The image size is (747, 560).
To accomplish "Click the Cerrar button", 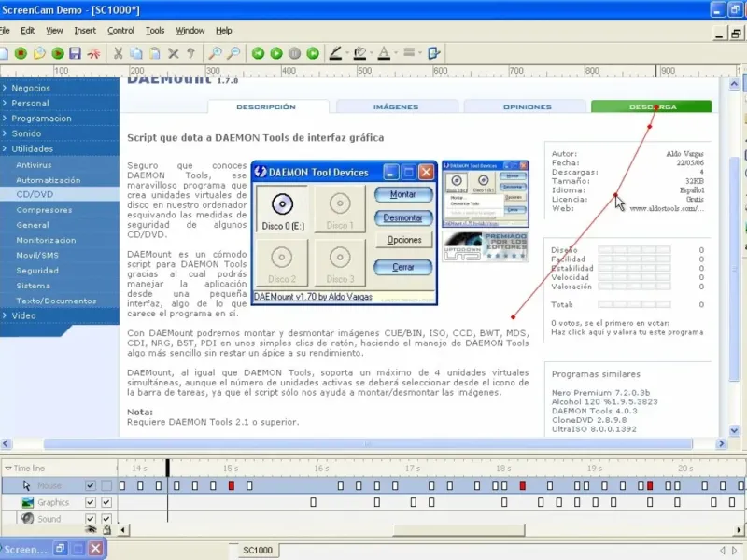I will pyautogui.click(x=403, y=267).
